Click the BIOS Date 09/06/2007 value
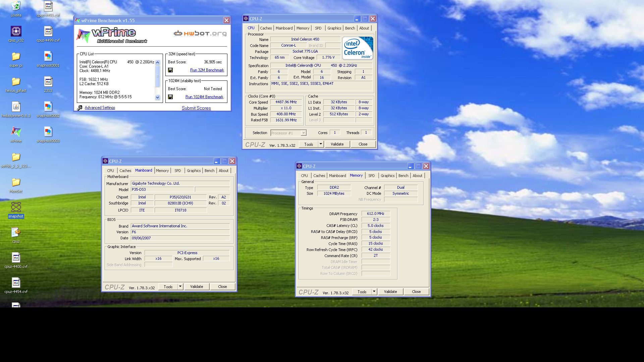 click(180, 238)
